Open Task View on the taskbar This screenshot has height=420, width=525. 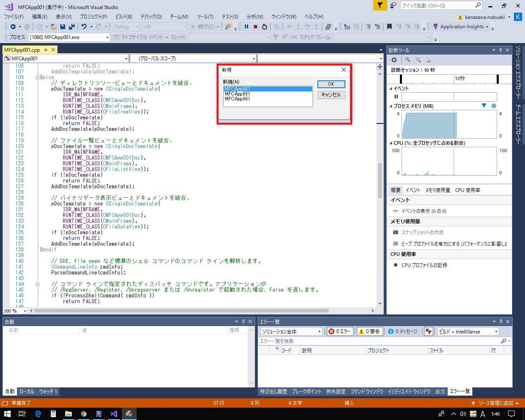pos(23,414)
